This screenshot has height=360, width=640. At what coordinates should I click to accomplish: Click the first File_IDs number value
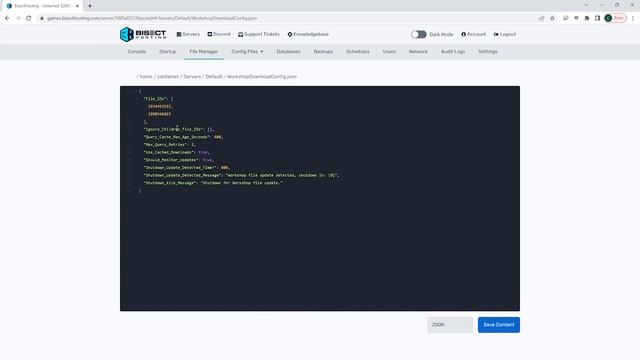[160, 107]
